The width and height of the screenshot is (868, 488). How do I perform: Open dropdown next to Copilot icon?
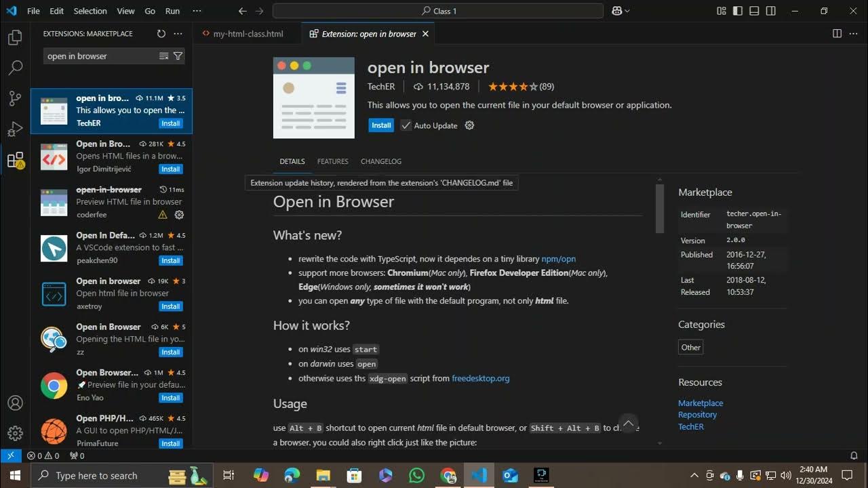click(627, 11)
